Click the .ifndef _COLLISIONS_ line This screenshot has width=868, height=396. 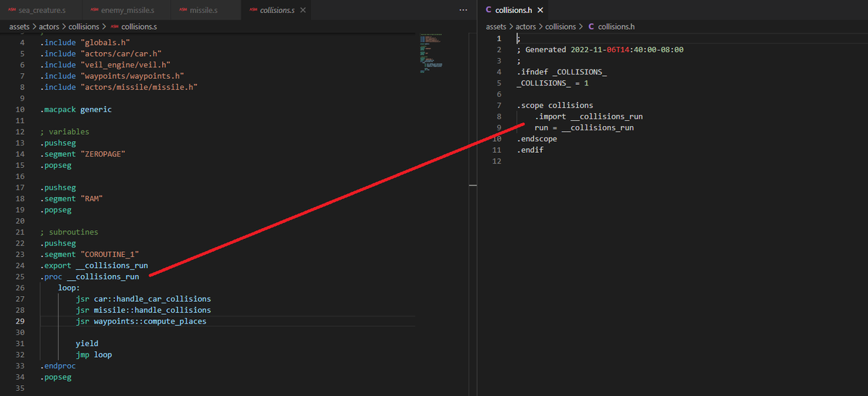click(x=561, y=72)
